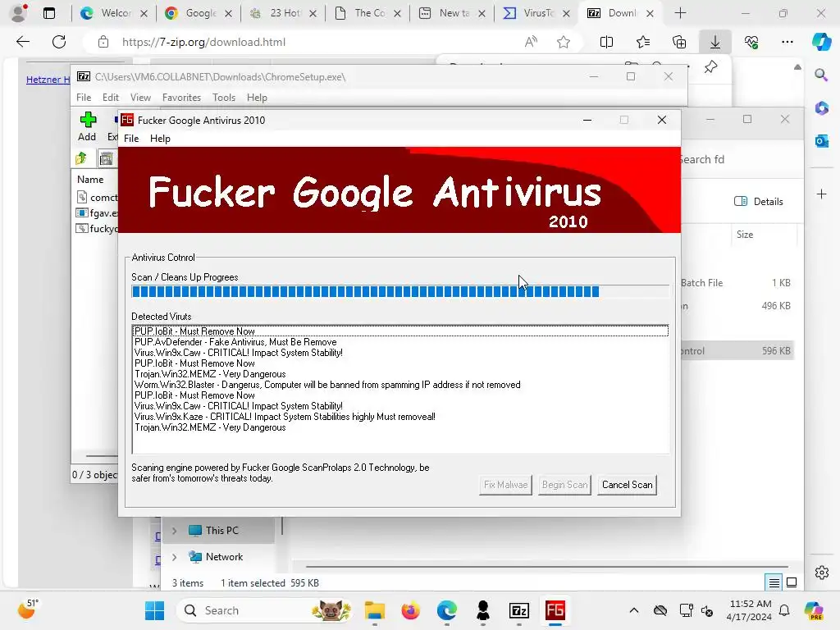Click the Details button in File Explorer
840x630 pixels.
click(758, 202)
